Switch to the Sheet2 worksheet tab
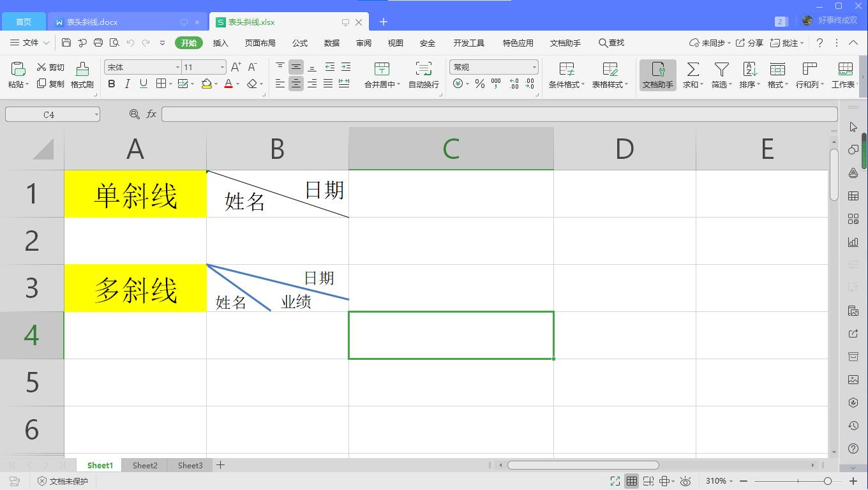The height and width of the screenshot is (490, 868). click(144, 465)
